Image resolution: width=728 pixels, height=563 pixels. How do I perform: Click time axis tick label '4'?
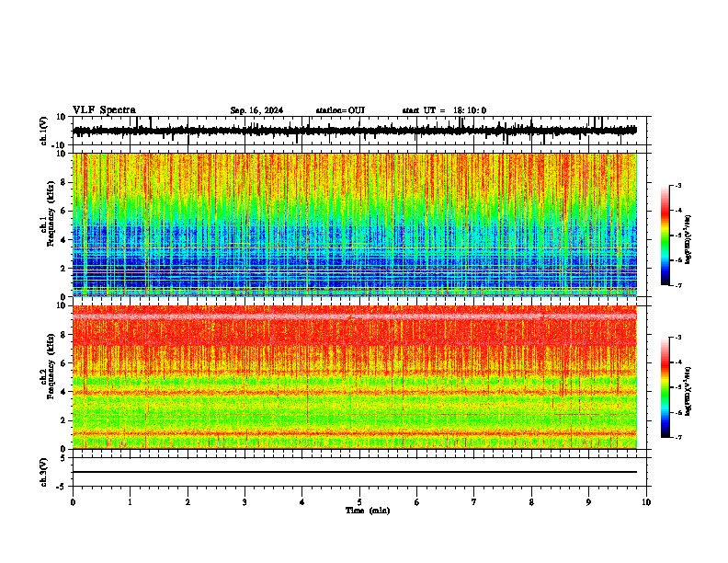pos(302,502)
